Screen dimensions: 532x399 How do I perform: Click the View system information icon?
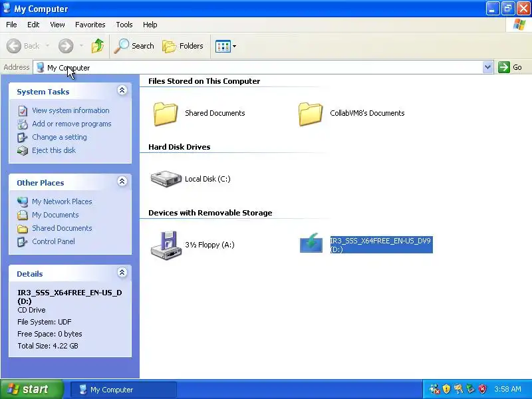(x=23, y=111)
